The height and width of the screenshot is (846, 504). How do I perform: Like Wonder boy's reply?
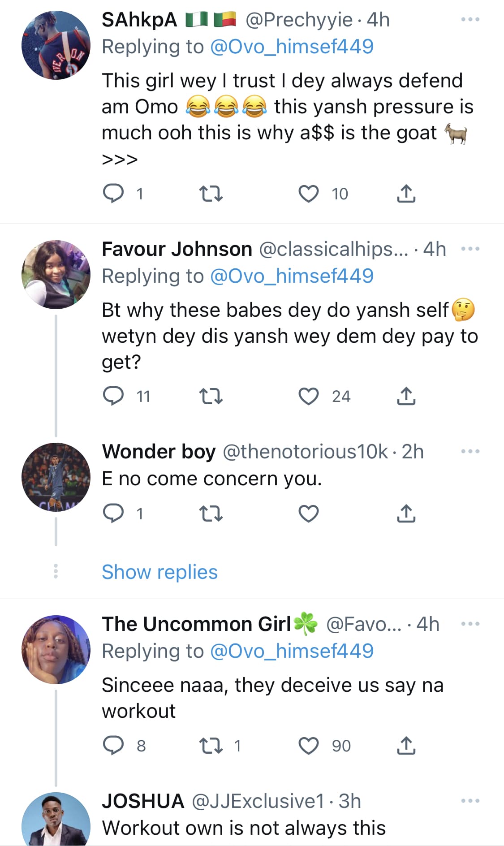point(309,514)
